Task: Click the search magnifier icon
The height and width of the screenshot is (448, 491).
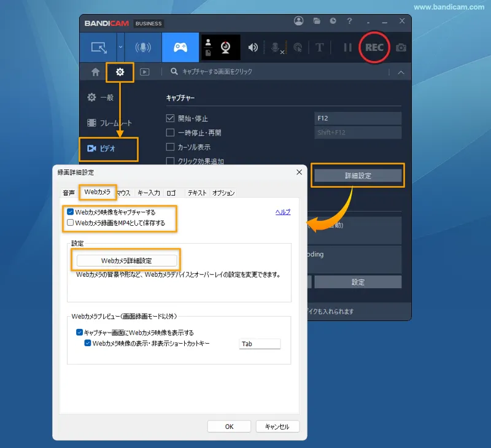Action: coord(174,72)
